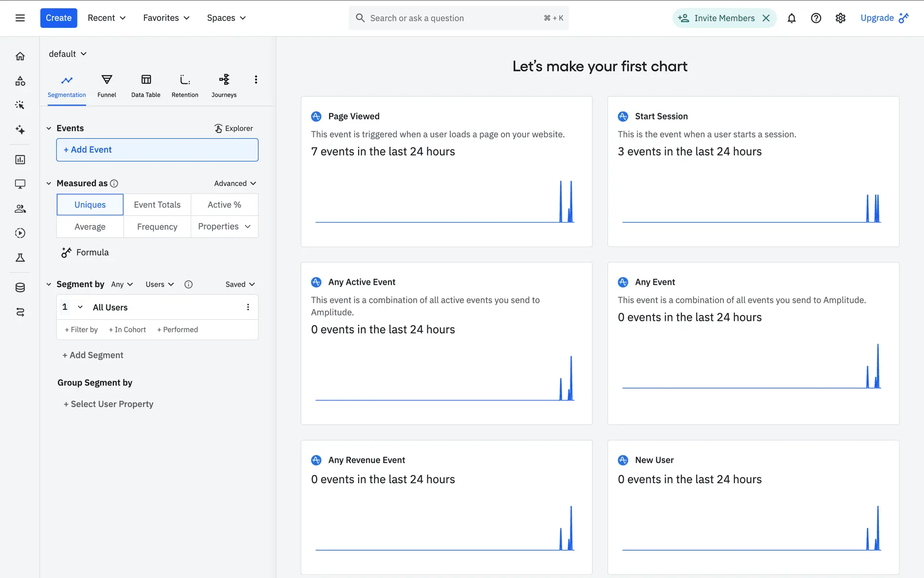Click the help question mark icon
Image resolution: width=924 pixels, height=578 pixels.
pyautogui.click(x=816, y=18)
